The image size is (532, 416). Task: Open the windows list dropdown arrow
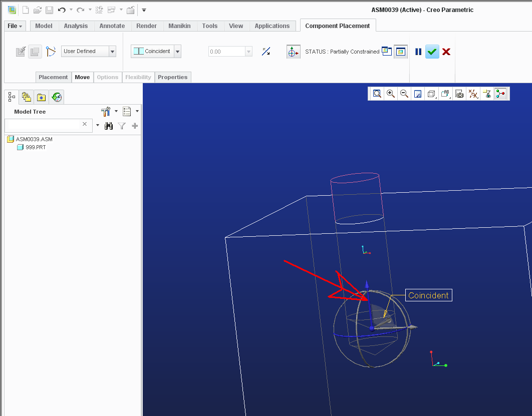pyautogui.click(x=121, y=10)
